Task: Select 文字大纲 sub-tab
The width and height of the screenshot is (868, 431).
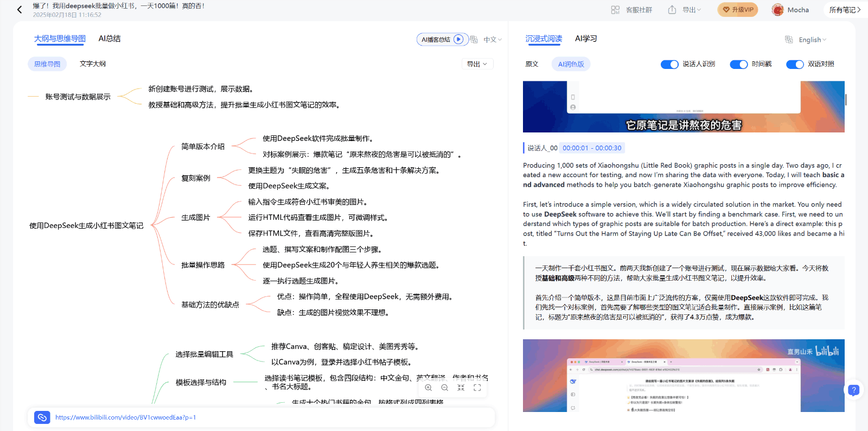Action: pos(93,64)
